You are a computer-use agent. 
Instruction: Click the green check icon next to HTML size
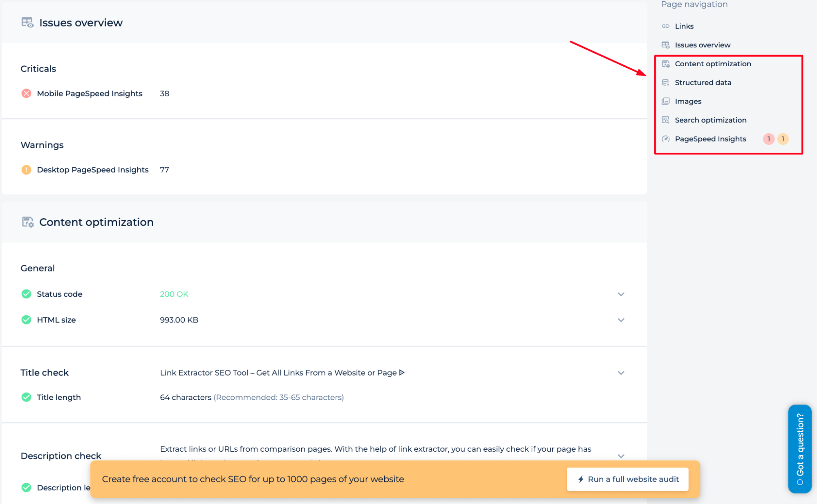[x=26, y=320]
